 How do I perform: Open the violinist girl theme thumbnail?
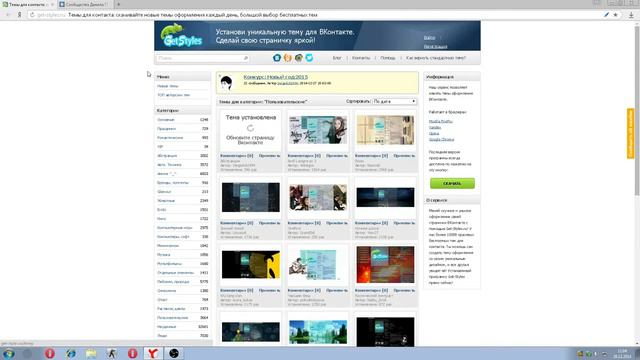point(318,130)
